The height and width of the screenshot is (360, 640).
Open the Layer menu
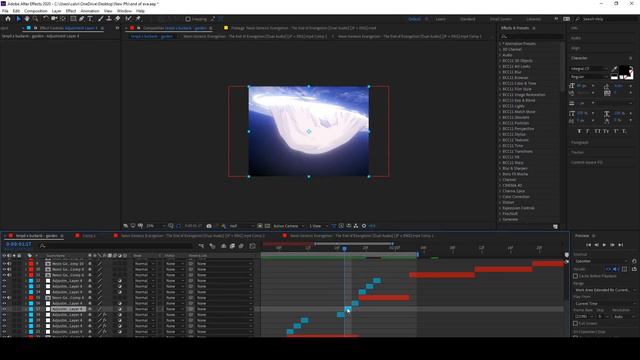(x=57, y=11)
